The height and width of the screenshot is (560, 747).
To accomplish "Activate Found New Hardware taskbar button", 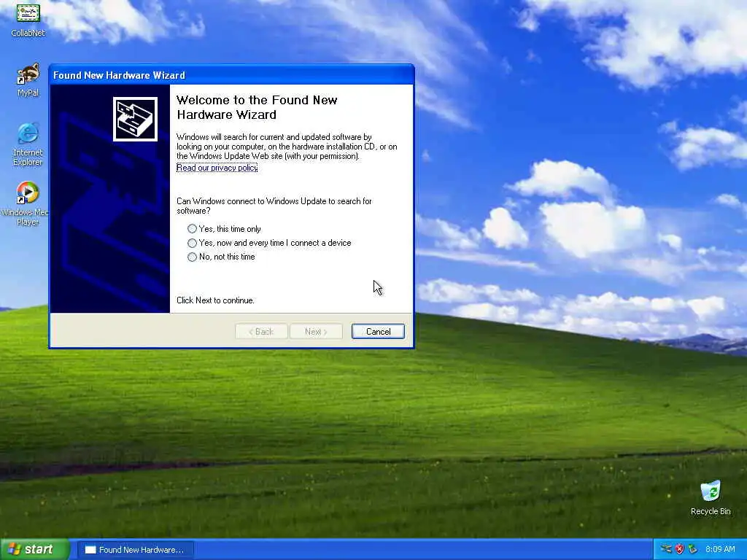I will tap(136, 550).
